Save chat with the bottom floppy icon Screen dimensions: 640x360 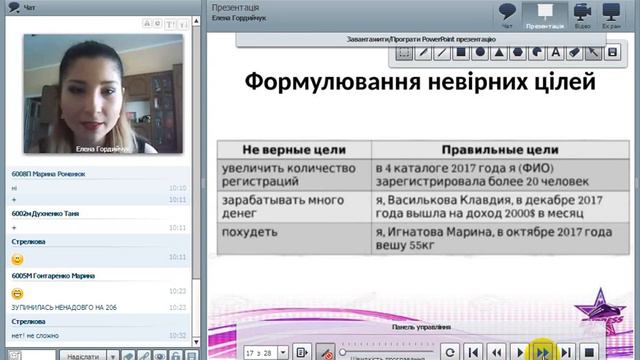(x=191, y=356)
